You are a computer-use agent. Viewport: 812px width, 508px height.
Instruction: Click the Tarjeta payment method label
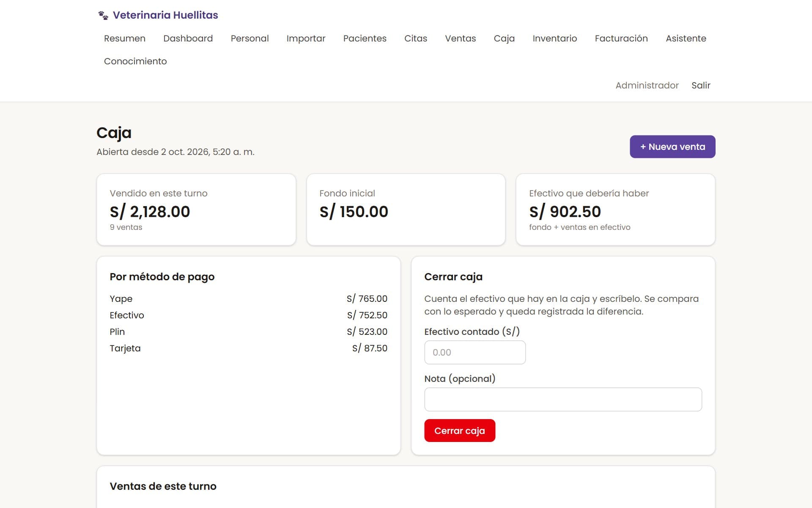(125, 348)
